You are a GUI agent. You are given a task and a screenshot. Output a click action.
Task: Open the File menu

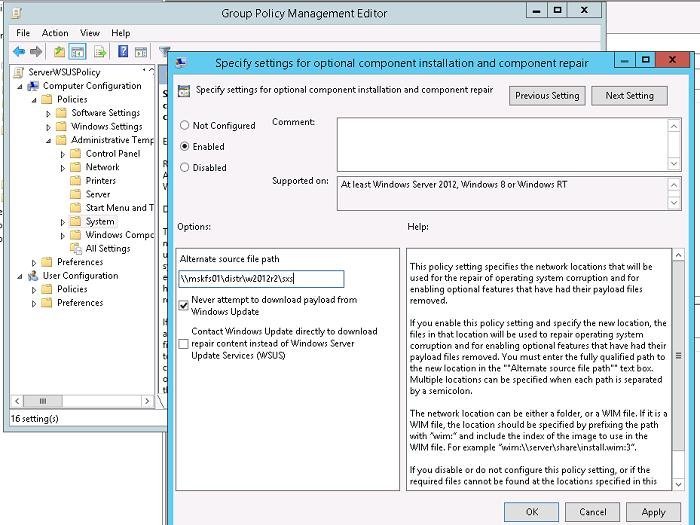click(x=23, y=33)
